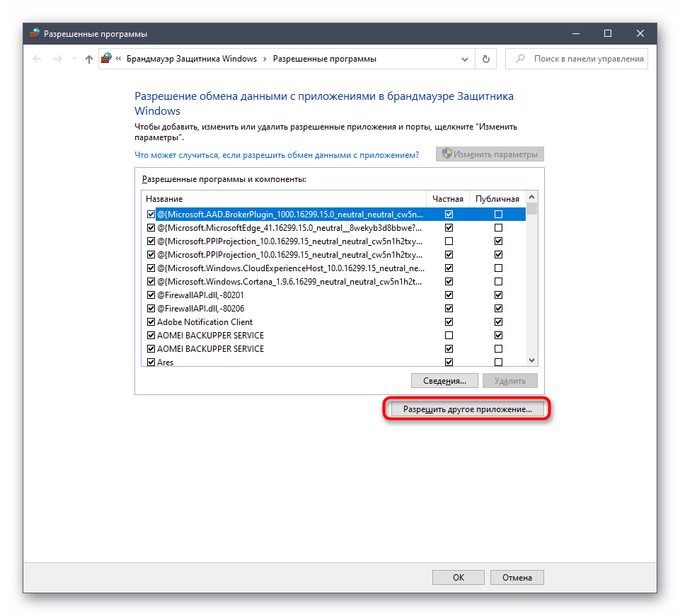This screenshot has height=616, width=680.
Task: Open link about risks of allowing apps
Action: click(277, 154)
